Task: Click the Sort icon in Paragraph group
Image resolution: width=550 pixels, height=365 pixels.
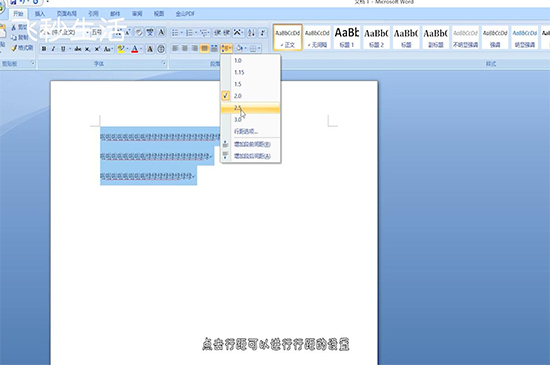Action: [251, 33]
